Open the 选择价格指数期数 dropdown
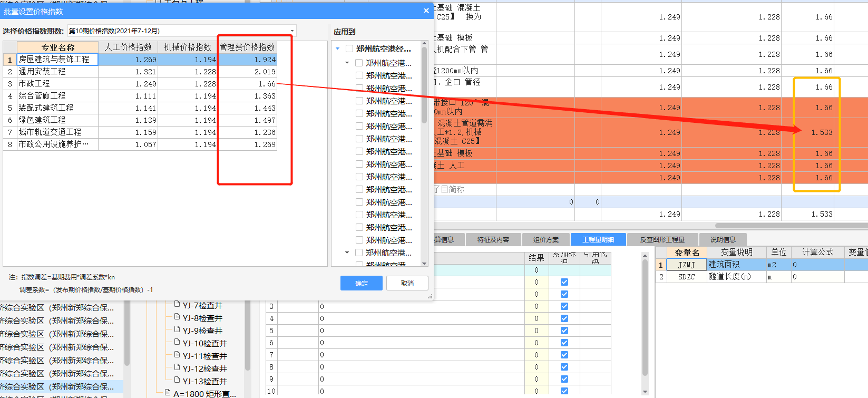868x398 pixels. point(292,31)
